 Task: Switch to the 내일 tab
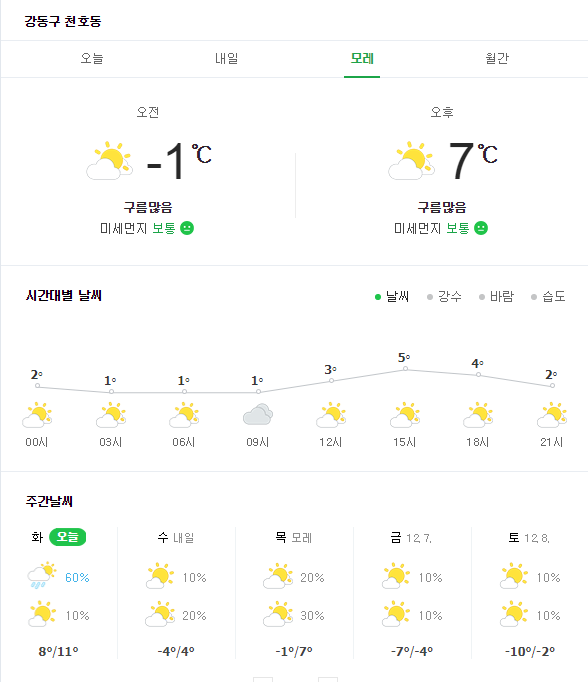coord(227,58)
